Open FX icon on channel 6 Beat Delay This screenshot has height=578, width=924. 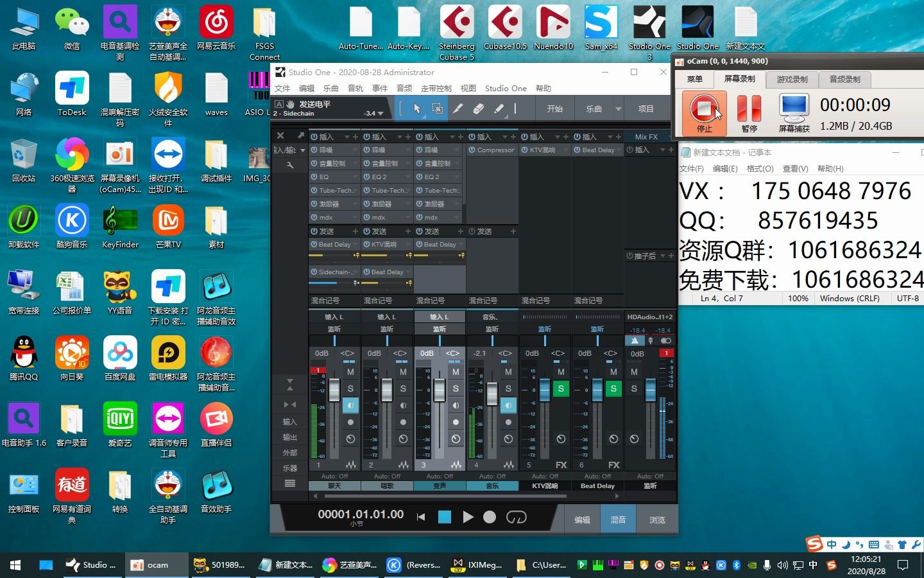point(613,465)
